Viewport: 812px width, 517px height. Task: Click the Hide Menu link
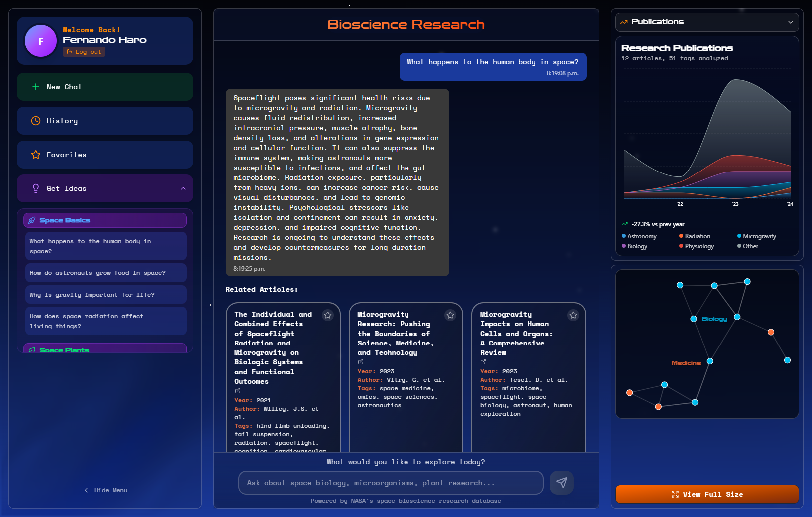(x=105, y=490)
